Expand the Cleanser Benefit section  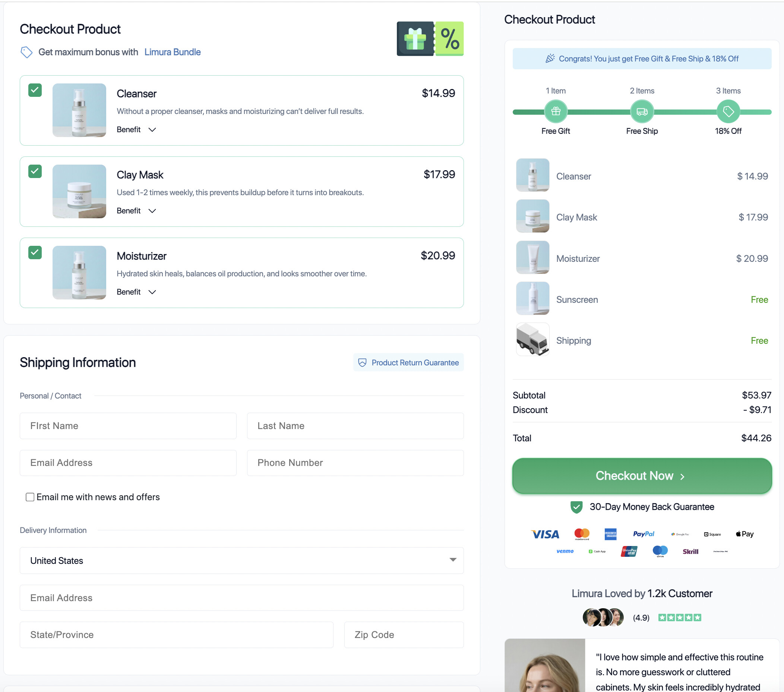point(136,130)
